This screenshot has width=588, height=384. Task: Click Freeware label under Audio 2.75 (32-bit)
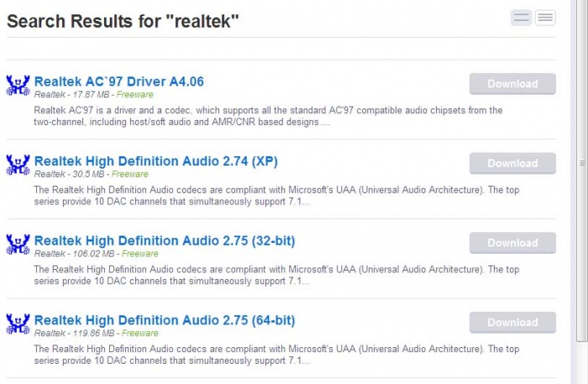140,254
